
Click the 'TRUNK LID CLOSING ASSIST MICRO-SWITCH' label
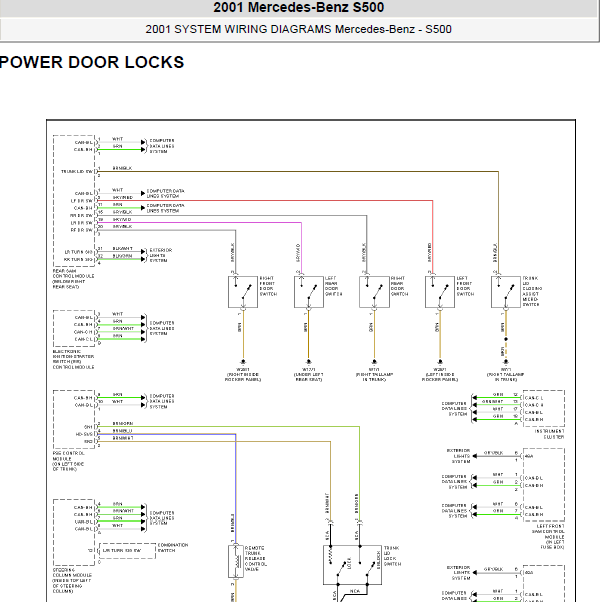pyautogui.click(x=532, y=291)
